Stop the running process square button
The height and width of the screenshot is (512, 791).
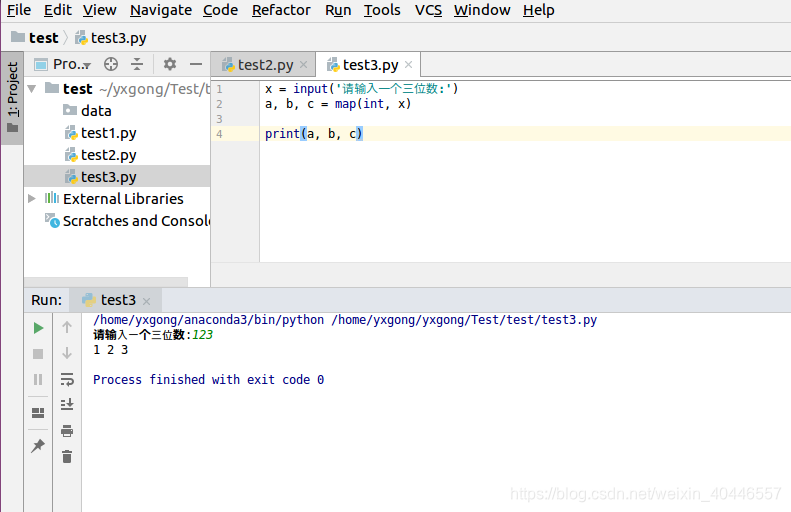point(38,354)
